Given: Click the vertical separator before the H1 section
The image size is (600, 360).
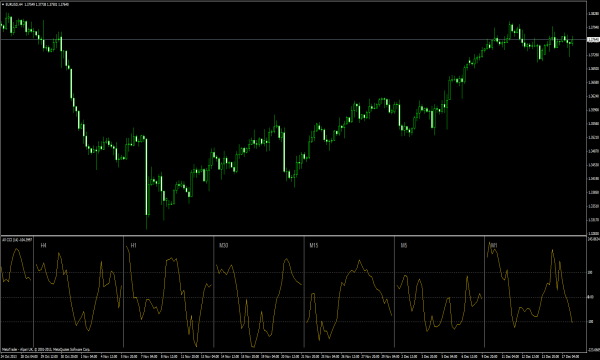Looking at the screenshot, I should coord(124,292).
